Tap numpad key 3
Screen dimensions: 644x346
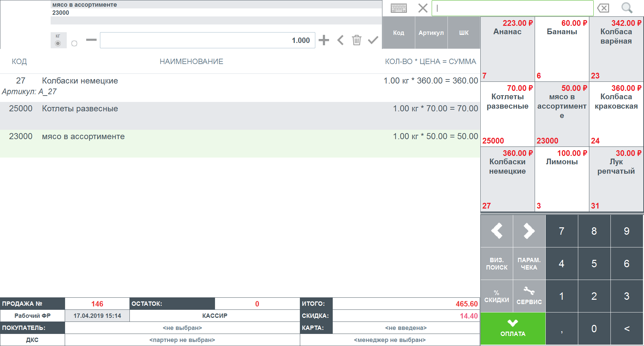point(627,296)
